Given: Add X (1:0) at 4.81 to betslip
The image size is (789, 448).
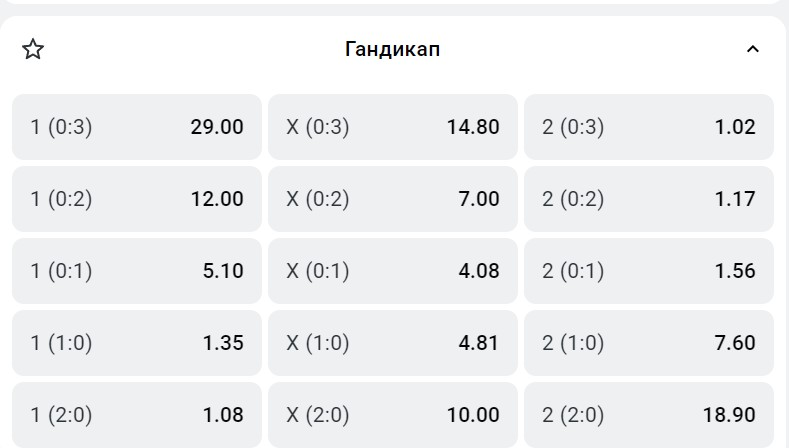Looking at the screenshot, I should (x=393, y=343).
